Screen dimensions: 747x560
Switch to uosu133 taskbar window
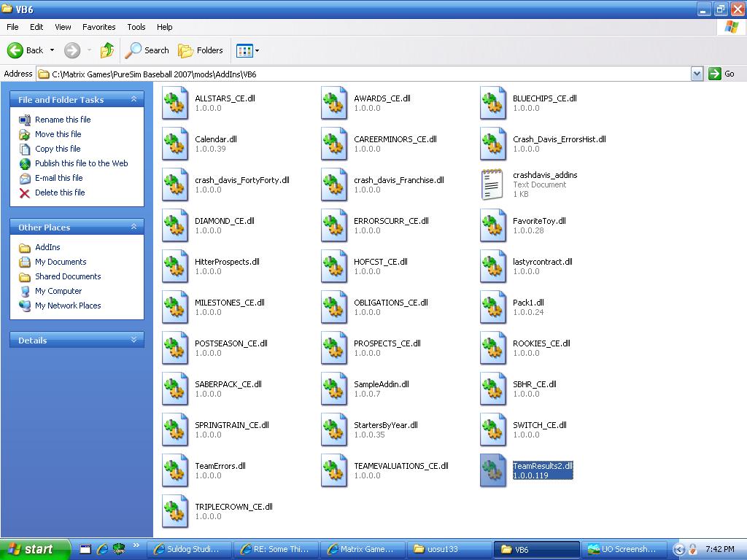(449, 550)
